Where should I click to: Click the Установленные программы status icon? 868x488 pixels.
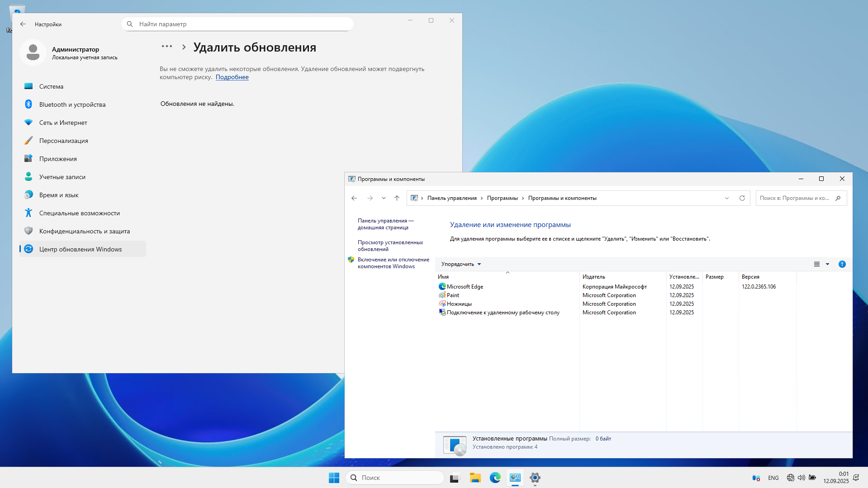(x=455, y=445)
